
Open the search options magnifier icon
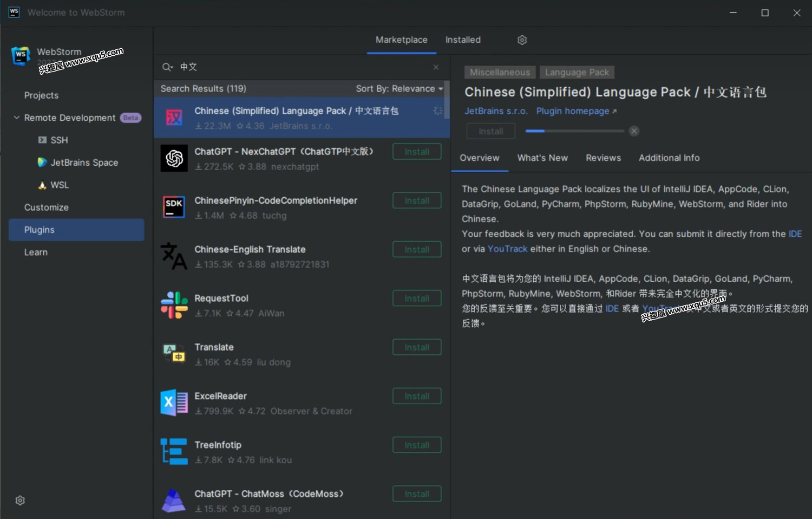[167, 67]
